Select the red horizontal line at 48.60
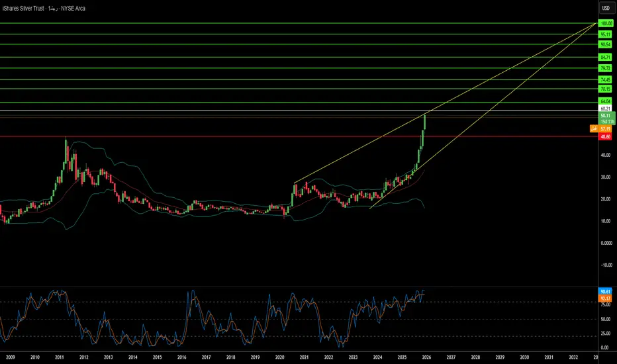Image resolution: width=617 pixels, height=364 pixels. [299, 136]
